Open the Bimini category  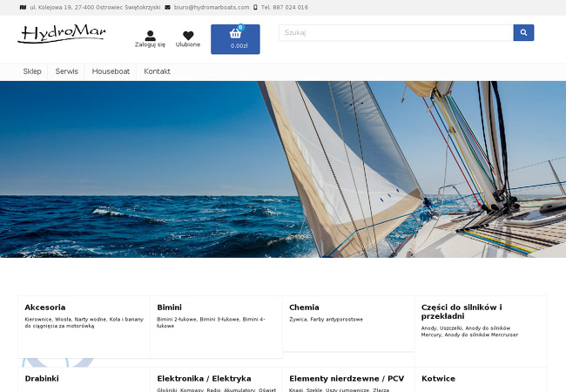coord(169,308)
